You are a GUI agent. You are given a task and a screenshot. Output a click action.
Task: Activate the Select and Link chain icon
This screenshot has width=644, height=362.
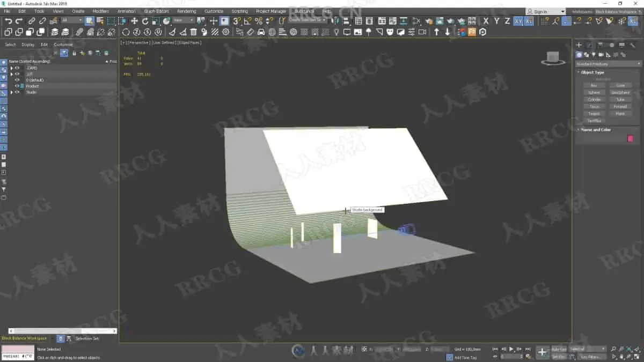pos(31,21)
